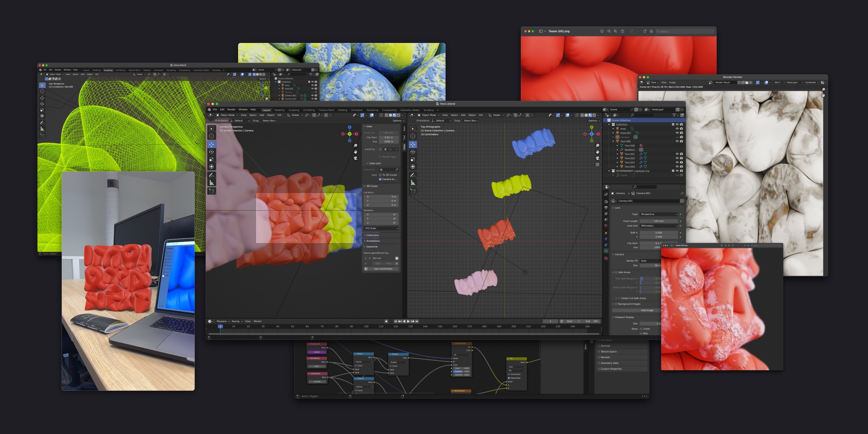Click pan hand icon in the camera viewport
Image resolution: width=868 pixels, height=434 pixels.
(x=355, y=152)
